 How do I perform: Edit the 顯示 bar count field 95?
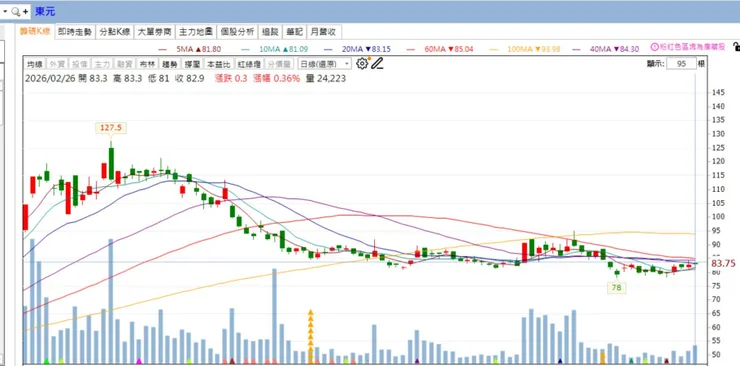click(681, 64)
